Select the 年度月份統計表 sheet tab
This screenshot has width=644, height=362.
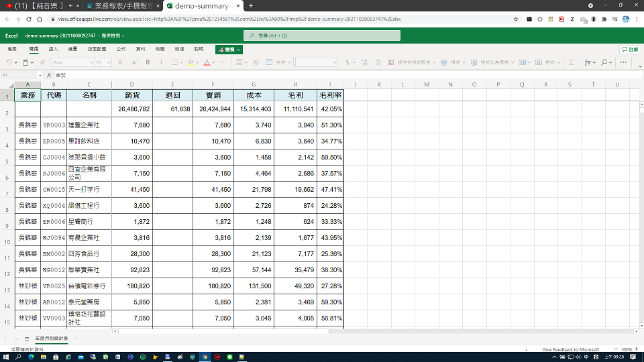point(52,339)
